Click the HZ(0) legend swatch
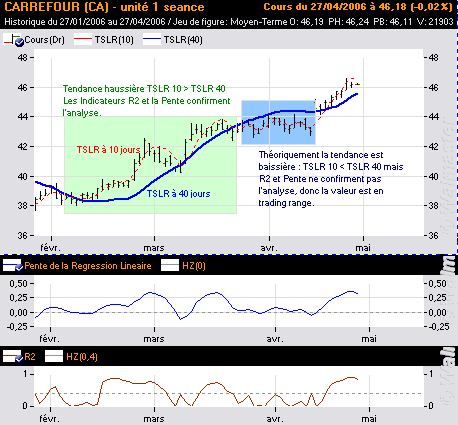The width and height of the screenshot is (458, 425). 170,266
